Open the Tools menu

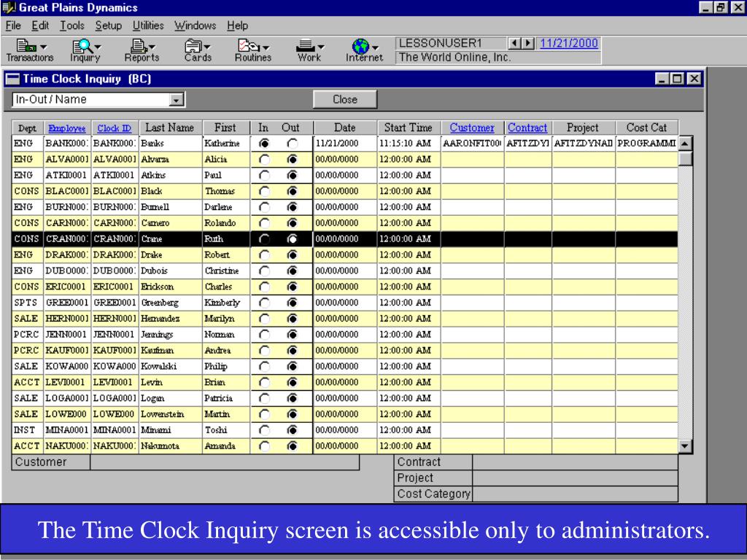coord(72,26)
